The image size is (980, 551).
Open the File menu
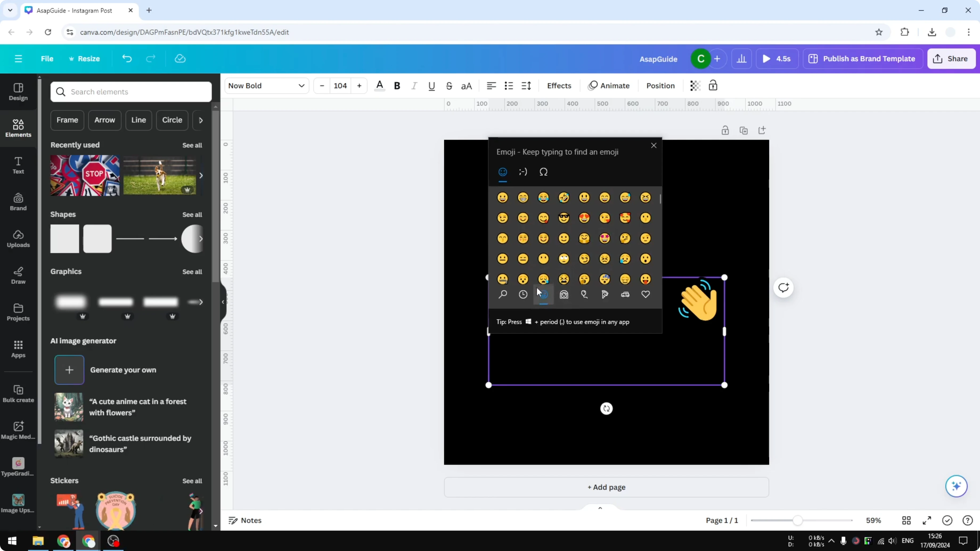[47, 59]
